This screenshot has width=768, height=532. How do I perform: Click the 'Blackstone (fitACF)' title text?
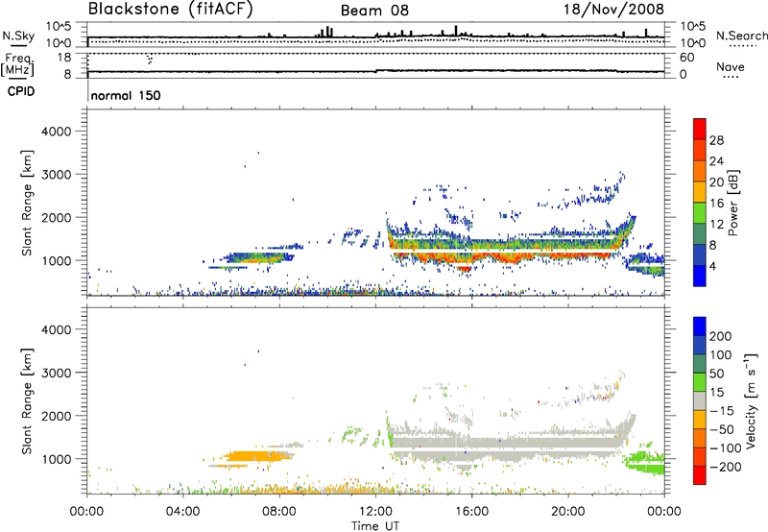coord(171,9)
